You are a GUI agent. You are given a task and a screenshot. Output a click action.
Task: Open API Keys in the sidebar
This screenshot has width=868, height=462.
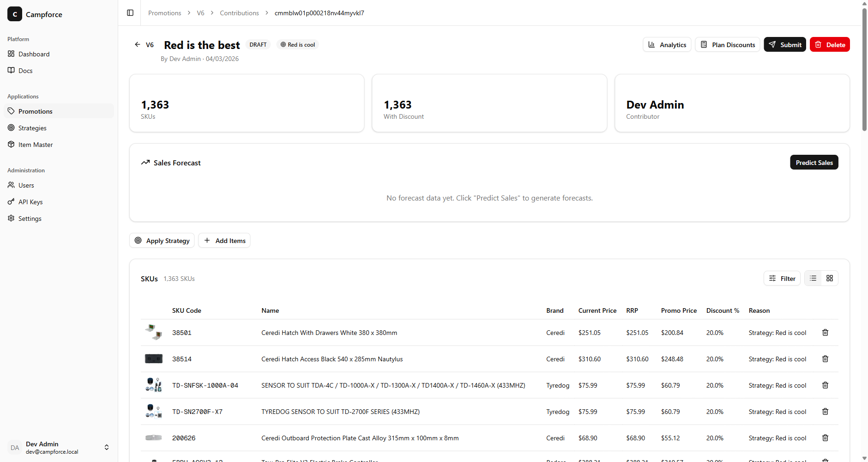pyautogui.click(x=59, y=202)
